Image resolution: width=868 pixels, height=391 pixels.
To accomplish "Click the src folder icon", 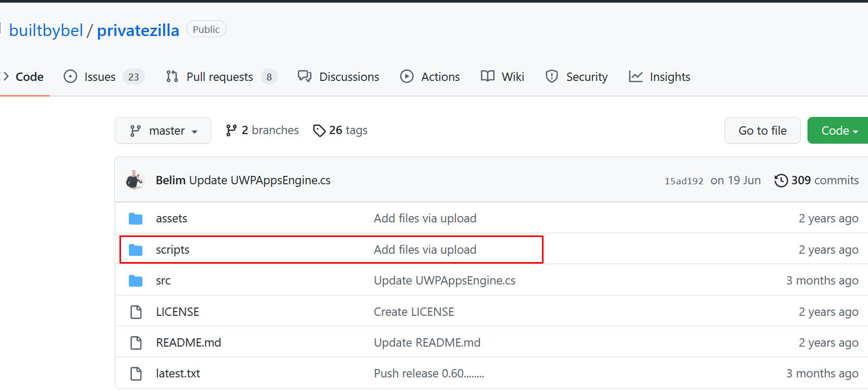I will coord(136,281).
